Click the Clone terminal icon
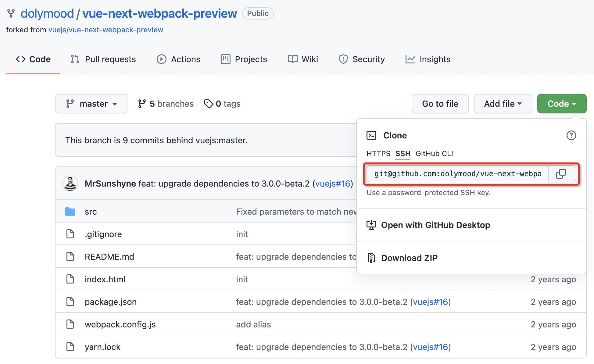The image size is (594, 364). tap(371, 135)
